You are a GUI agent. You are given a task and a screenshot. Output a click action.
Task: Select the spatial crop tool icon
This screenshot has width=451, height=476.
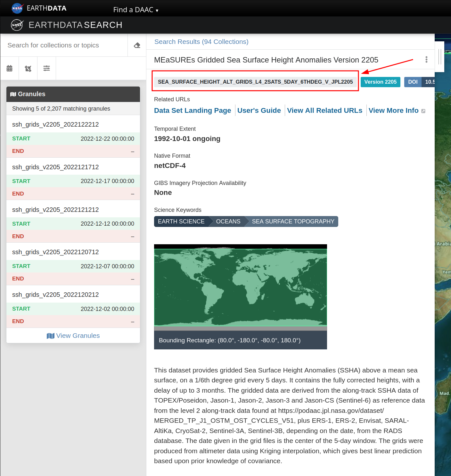coord(28,68)
